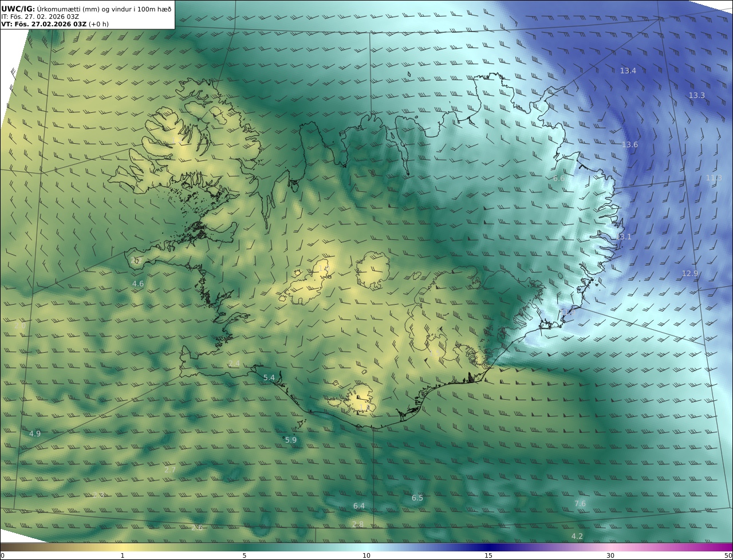
Task: Click the 7.6 value label
Action: tap(580, 503)
